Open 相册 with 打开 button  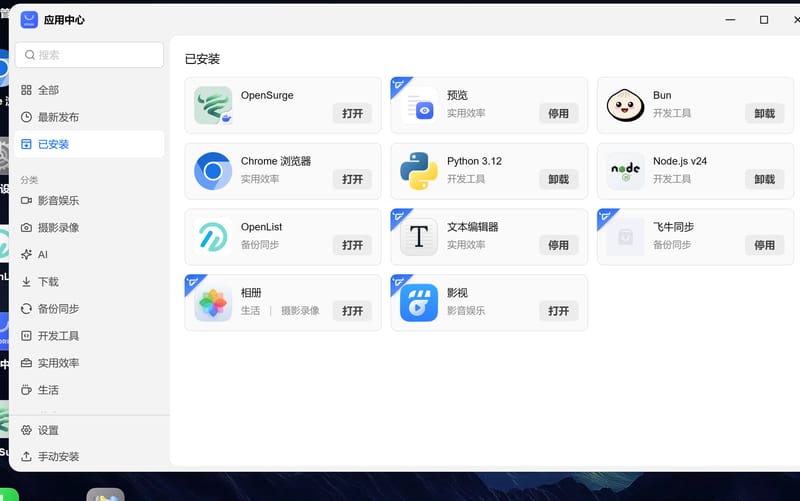tap(353, 311)
